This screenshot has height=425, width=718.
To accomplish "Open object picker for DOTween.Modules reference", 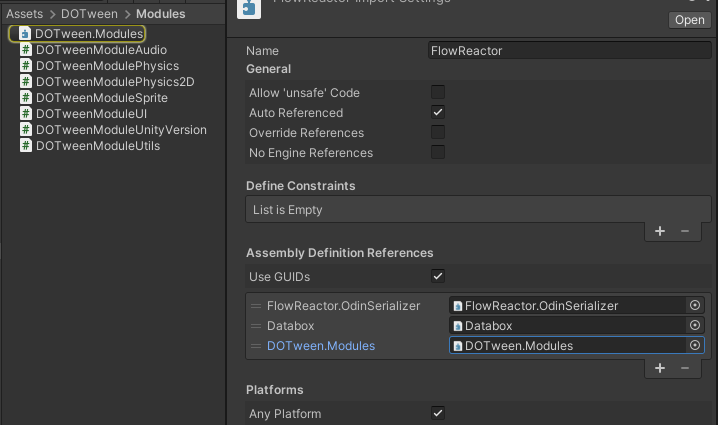I will 695,346.
